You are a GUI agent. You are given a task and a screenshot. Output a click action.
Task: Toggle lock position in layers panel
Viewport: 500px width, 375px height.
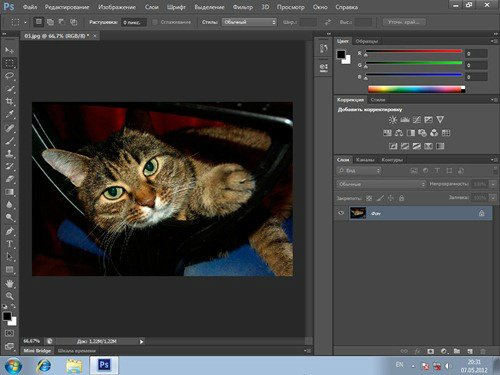(391, 198)
